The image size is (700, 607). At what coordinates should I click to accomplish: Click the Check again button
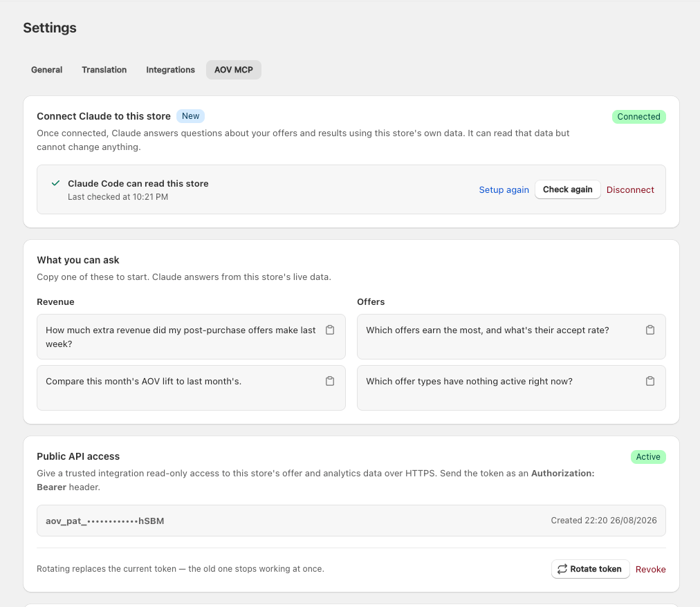click(x=567, y=189)
